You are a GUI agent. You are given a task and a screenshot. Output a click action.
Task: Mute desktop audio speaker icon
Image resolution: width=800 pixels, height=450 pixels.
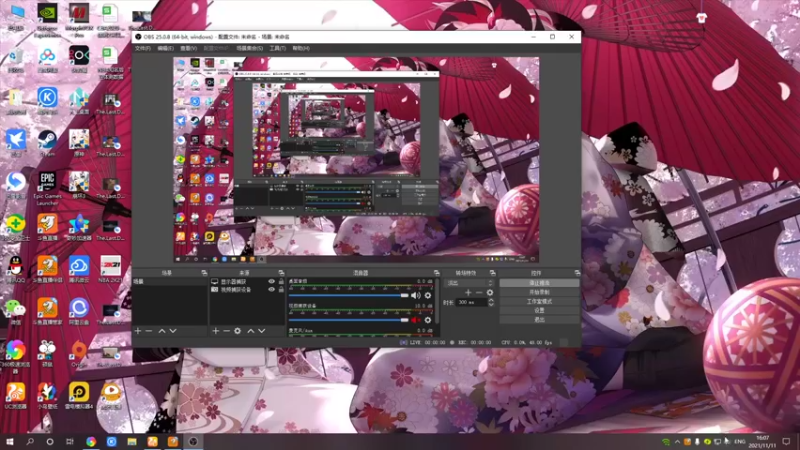click(416, 295)
